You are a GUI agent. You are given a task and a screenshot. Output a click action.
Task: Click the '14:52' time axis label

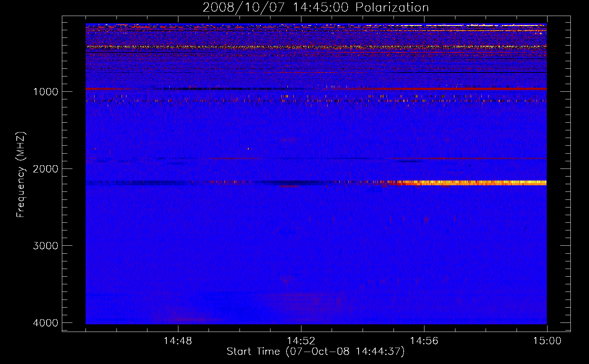301,341
